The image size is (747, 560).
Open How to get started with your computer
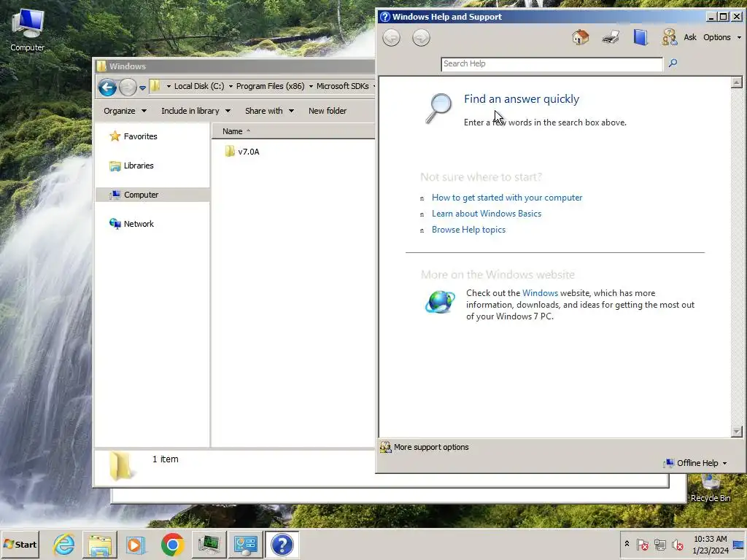tap(507, 198)
